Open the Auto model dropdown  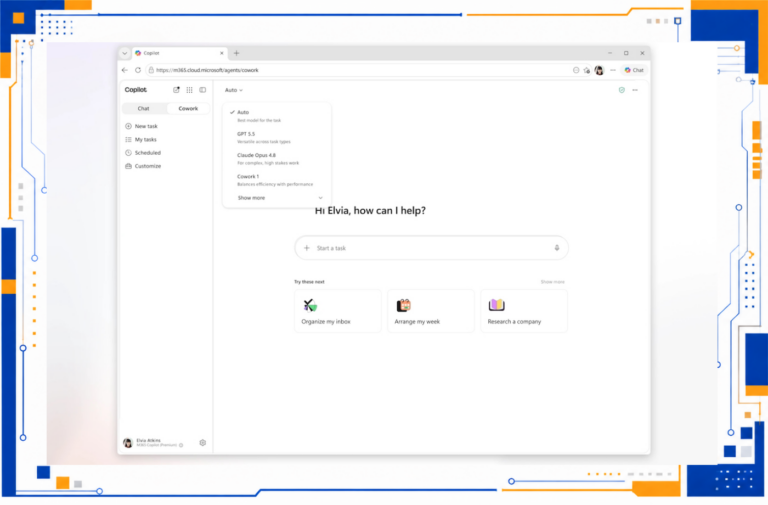(234, 90)
